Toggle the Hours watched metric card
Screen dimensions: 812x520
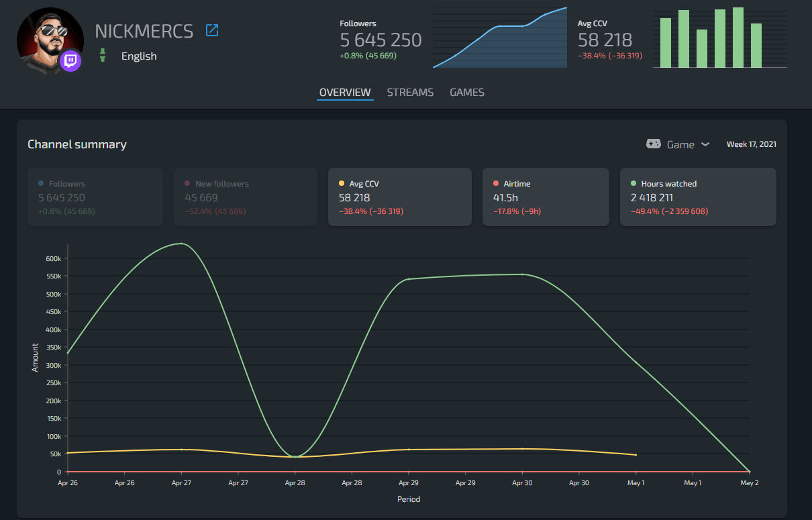click(x=698, y=197)
